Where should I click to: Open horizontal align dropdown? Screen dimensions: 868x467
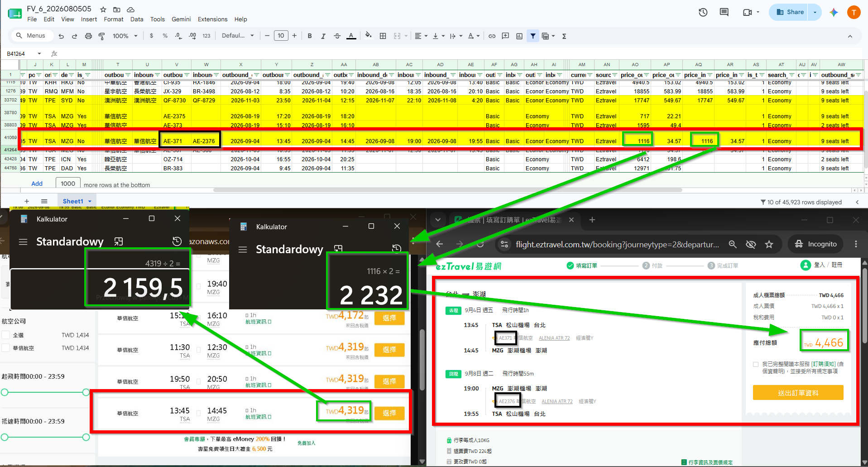coord(421,36)
